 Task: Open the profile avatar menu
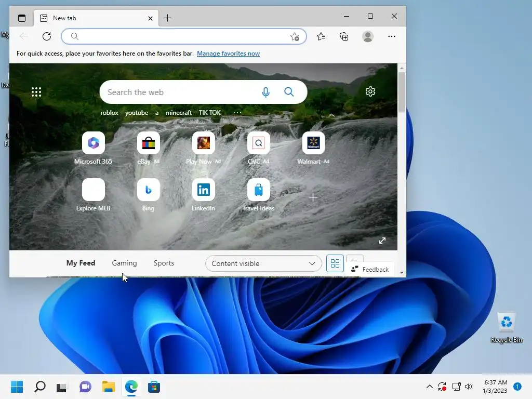click(368, 36)
